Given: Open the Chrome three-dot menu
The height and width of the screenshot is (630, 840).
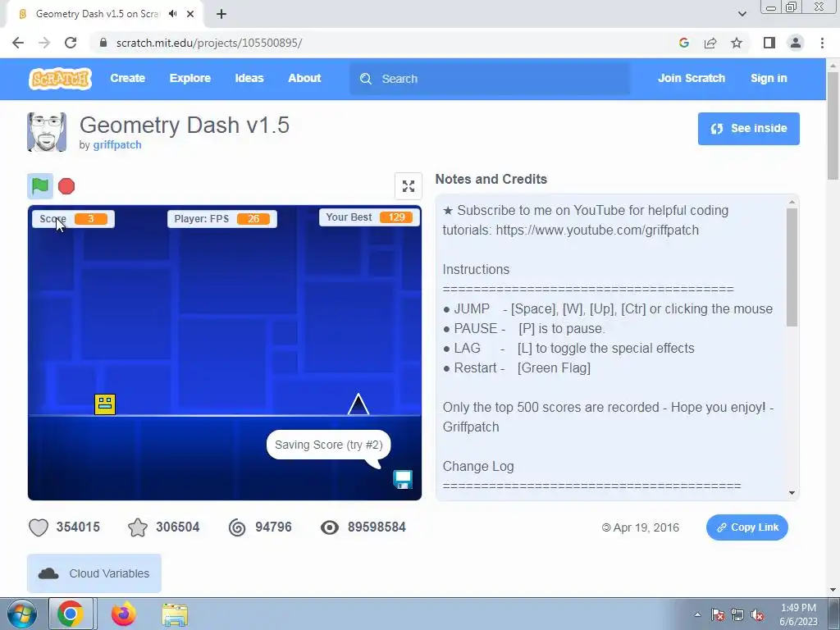Looking at the screenshot, I should pyautogui.click(x=822, y=43).
